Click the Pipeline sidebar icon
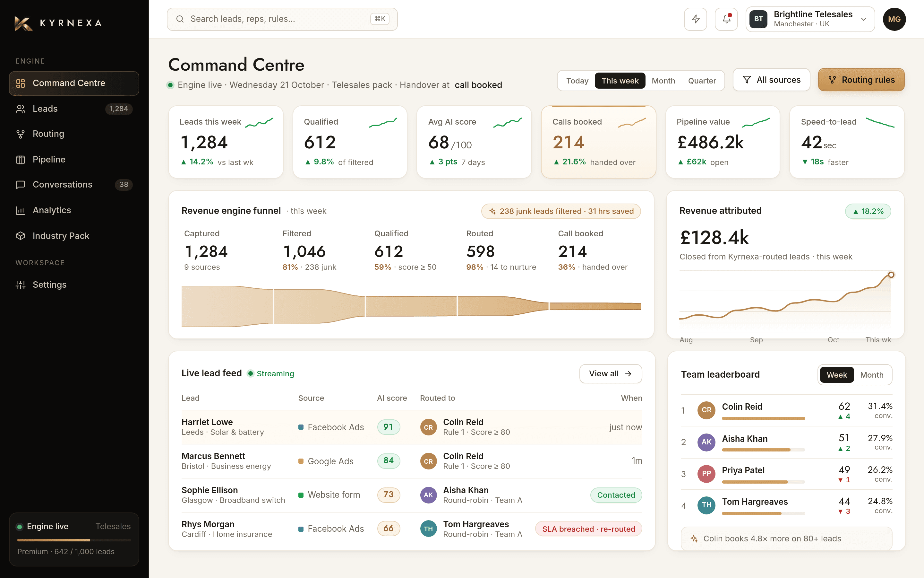The image size is (924, 578). pyautogui.click(x=21, y=160)
